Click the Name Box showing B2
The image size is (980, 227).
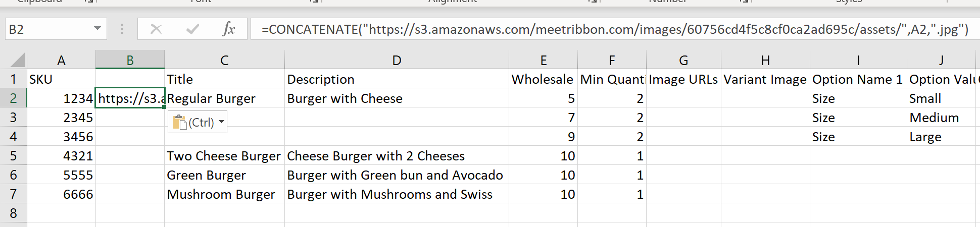point(48,29)
